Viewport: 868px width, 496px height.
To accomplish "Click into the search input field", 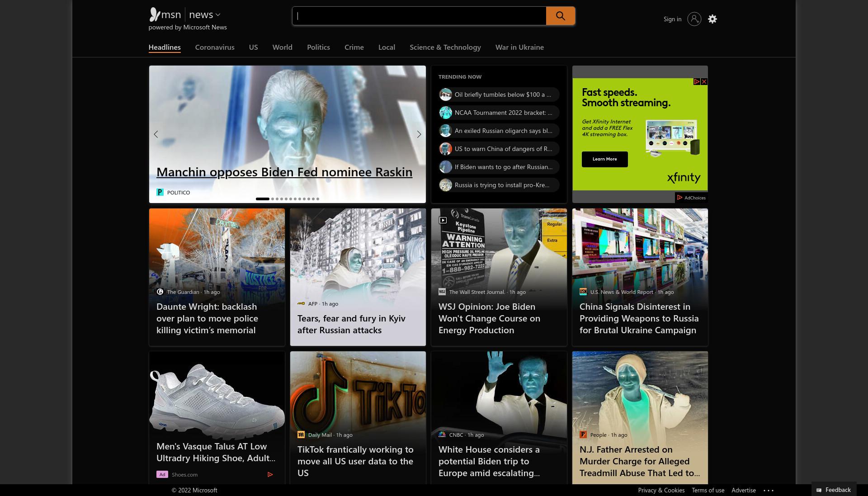I will pos(419,16).
